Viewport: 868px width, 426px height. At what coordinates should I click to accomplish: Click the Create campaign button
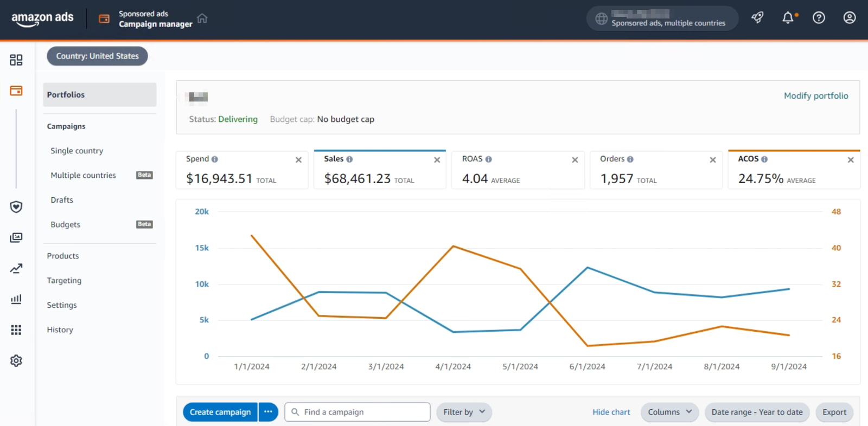220,412
